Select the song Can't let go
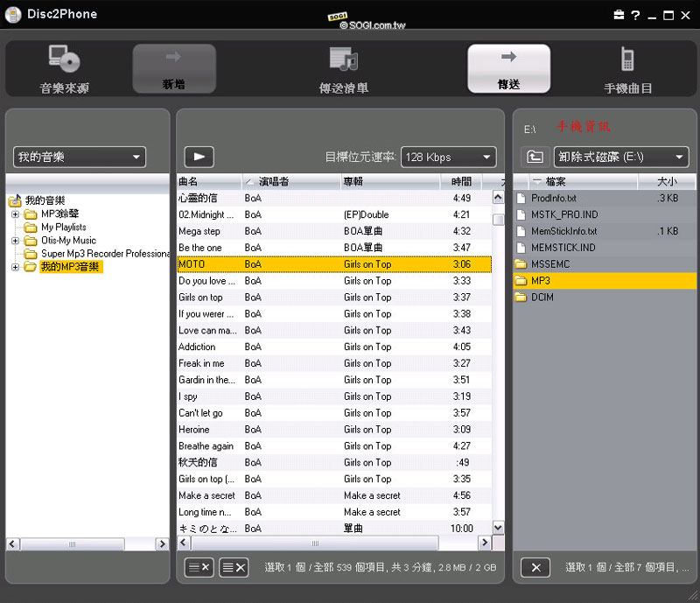This screenshot has width=700, height=603. pyautogui.click(x=334, y=413)
